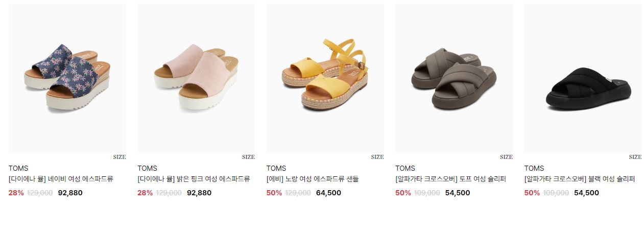Click the product title '[알파가타 크로스오버] 토프 여성 슬리퍼'

click(450, 179)
